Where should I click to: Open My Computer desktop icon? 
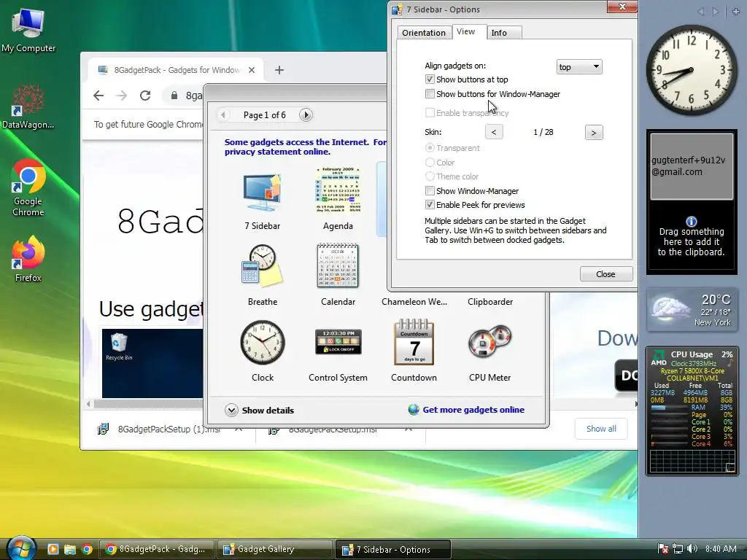(x=28, y=31)
